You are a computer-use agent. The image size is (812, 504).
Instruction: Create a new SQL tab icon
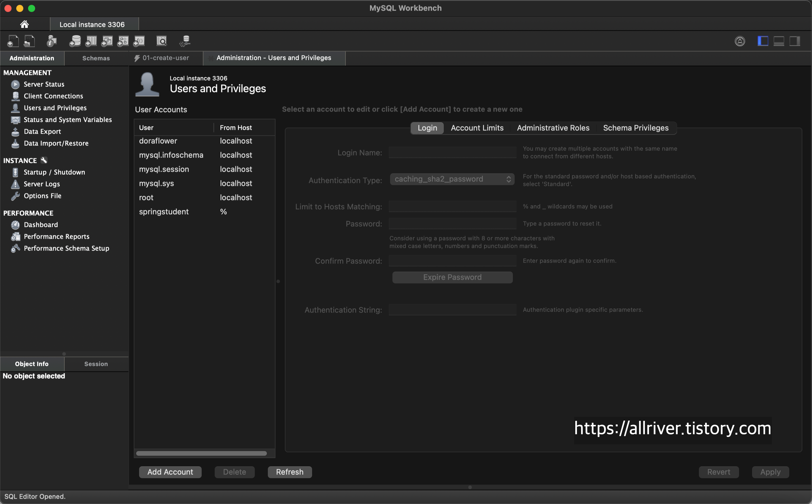13,41
